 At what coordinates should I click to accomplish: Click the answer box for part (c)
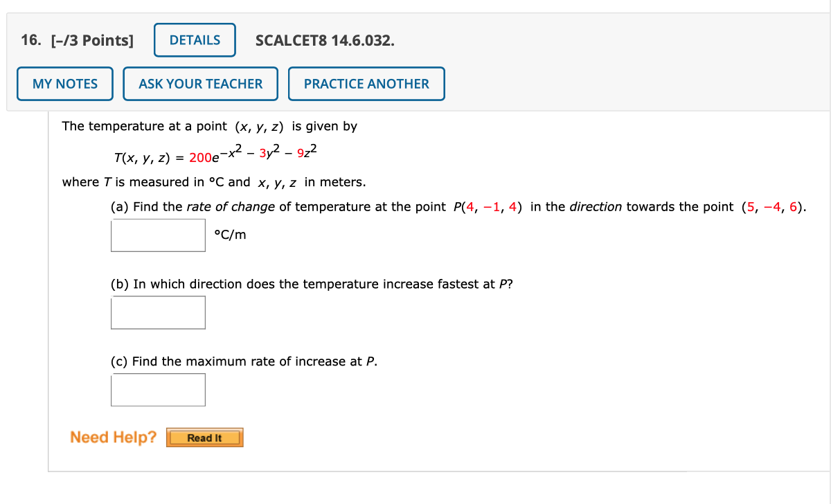158,389
